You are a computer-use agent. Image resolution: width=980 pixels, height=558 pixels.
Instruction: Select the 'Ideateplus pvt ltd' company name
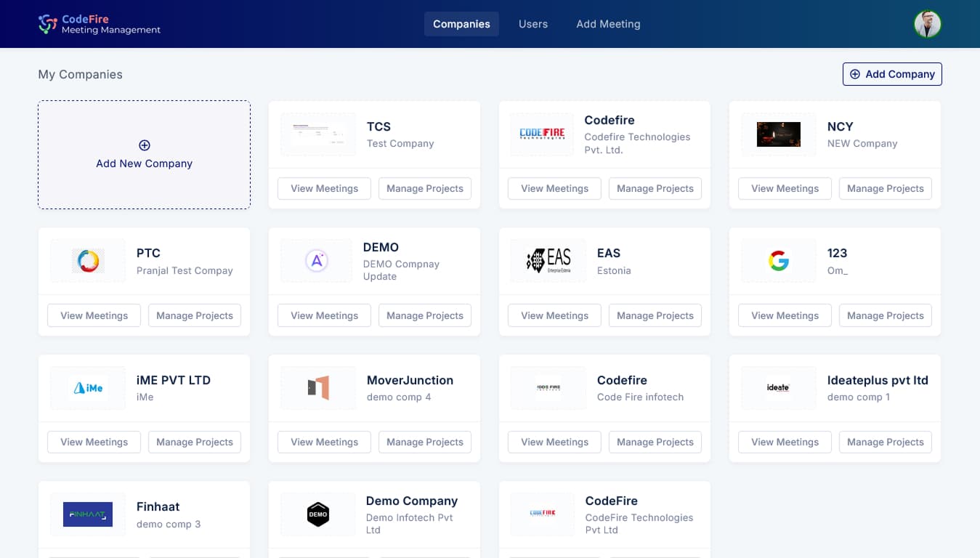click(878, 380)
